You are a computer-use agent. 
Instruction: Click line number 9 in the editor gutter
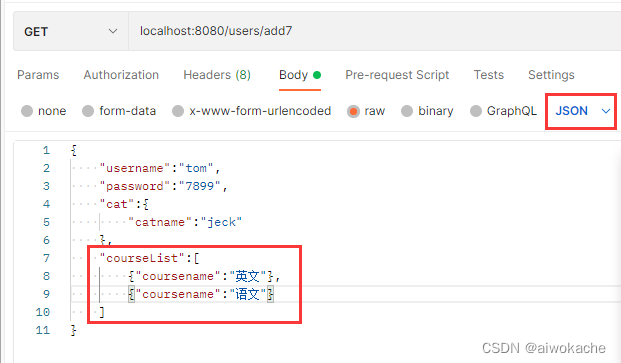coord(46,294)
